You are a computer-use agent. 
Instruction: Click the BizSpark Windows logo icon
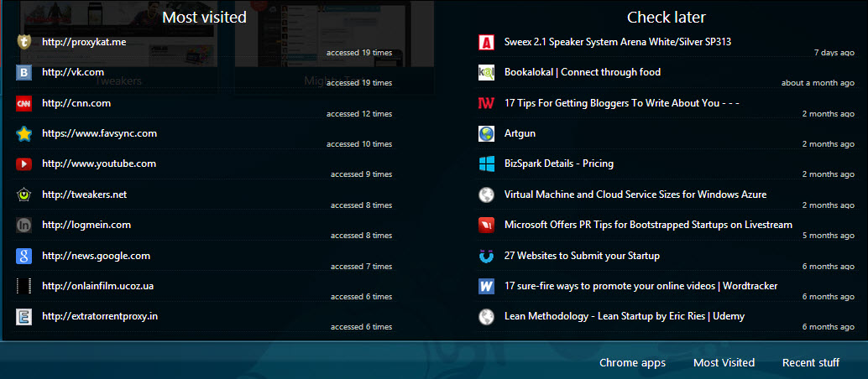click(x=486, y=164)
